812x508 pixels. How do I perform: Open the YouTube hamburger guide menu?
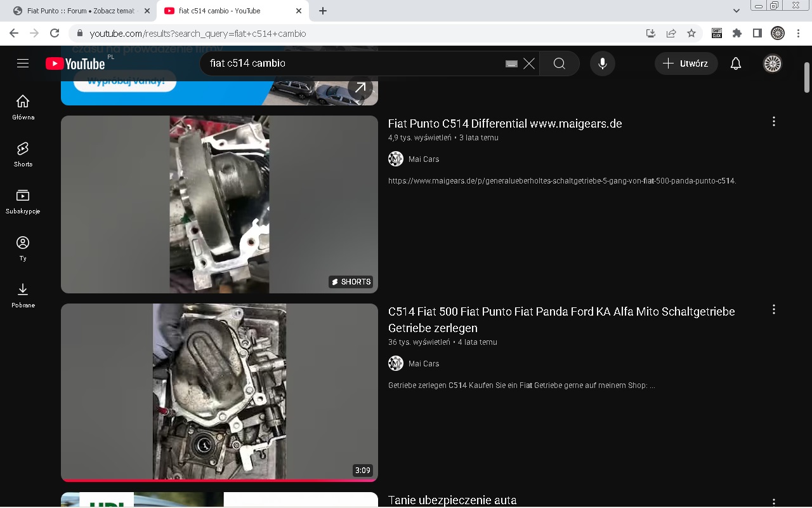click(23, 63)
